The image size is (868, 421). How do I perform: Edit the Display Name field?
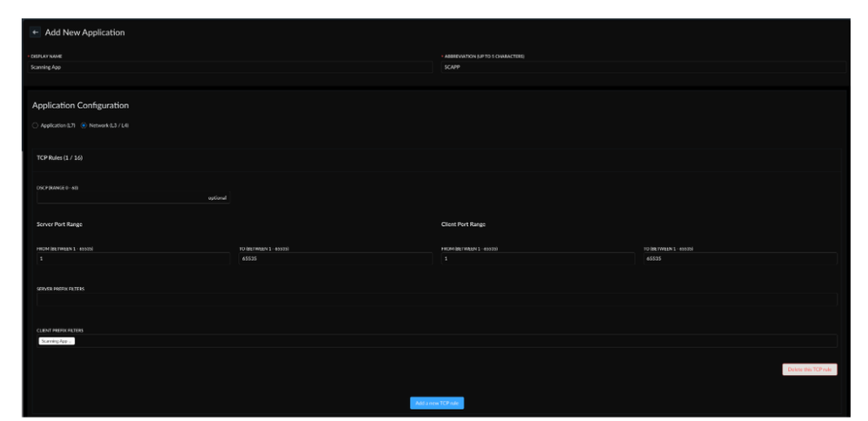pos(229,67)
